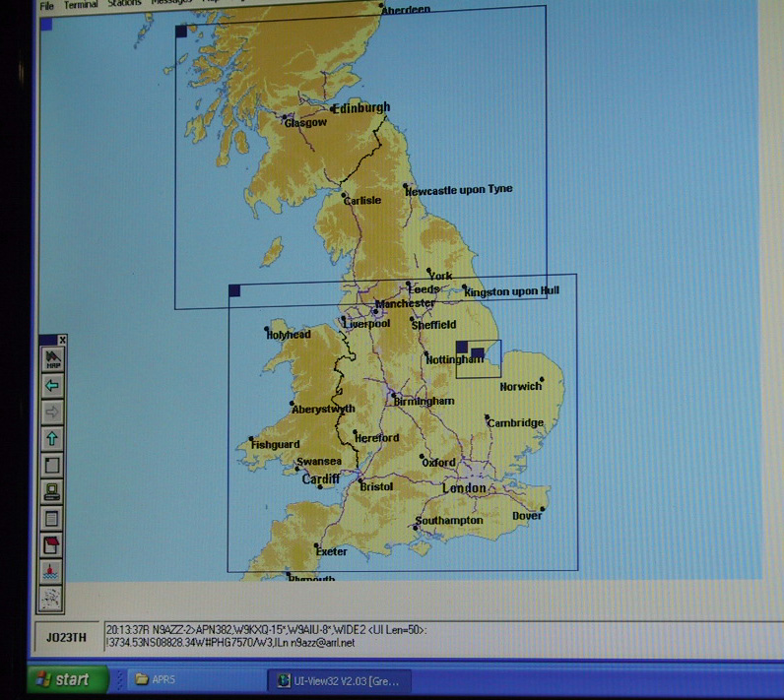Open the Stations menu
Viewport: 784px width, 700px height.
[x=124, y=4]
